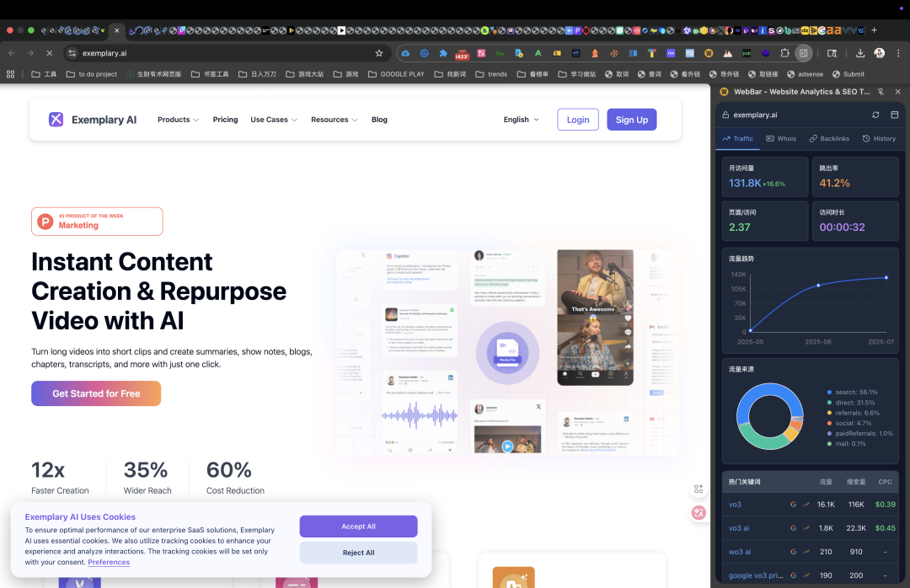
Task: Expand the Resources dropdown
Action: click(x=335, y=120)
